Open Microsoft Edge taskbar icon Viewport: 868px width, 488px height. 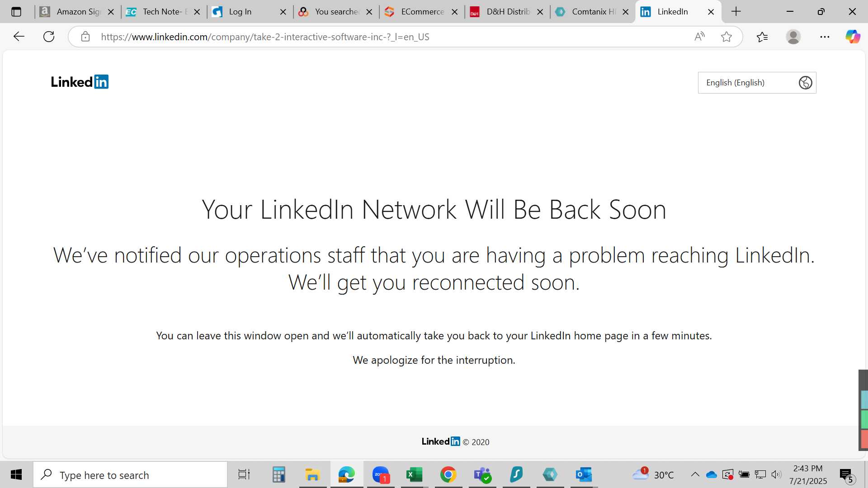coord(347,475)
